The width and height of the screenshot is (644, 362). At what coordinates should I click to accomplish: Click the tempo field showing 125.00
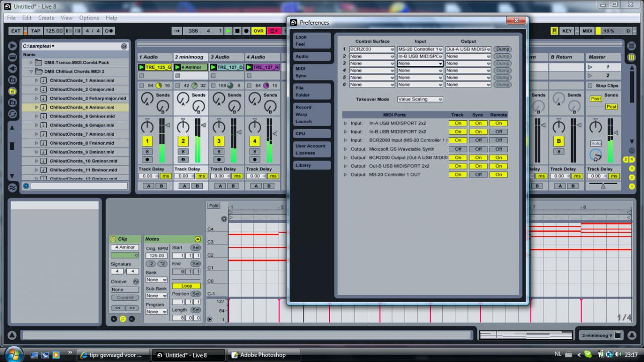click(x=54, y=31)
